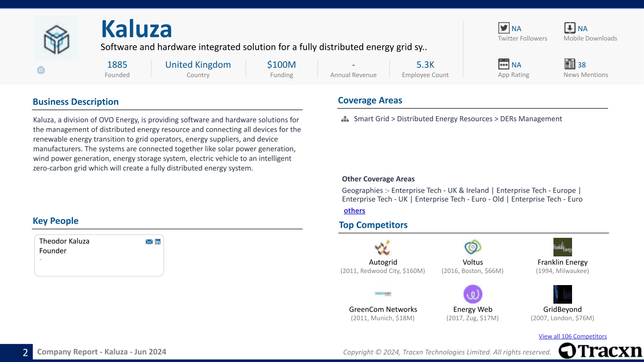Select the Tracxn logo
644x362 pixels.
click(600, 351)
